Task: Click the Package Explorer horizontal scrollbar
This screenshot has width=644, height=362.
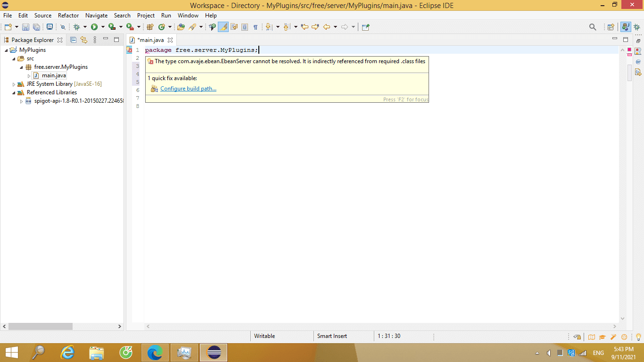Action: [41, 326]
